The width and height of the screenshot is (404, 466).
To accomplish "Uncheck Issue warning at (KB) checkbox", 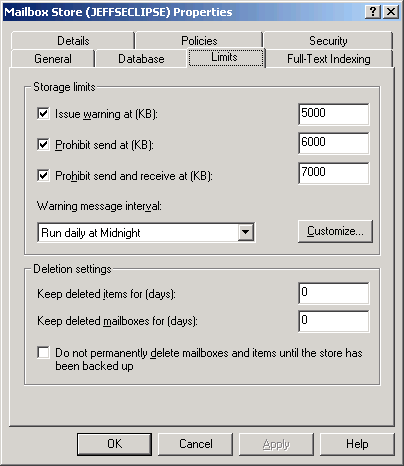I will [x=43, y=113].
